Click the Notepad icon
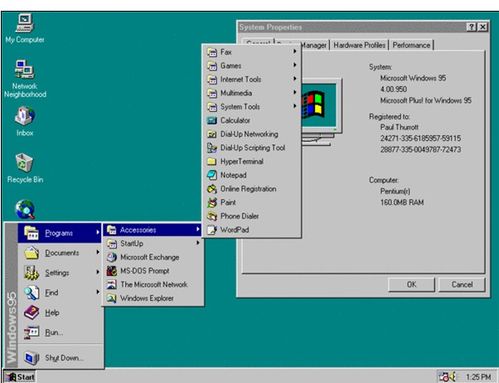The image size is (499, 383). coord(212,175)
